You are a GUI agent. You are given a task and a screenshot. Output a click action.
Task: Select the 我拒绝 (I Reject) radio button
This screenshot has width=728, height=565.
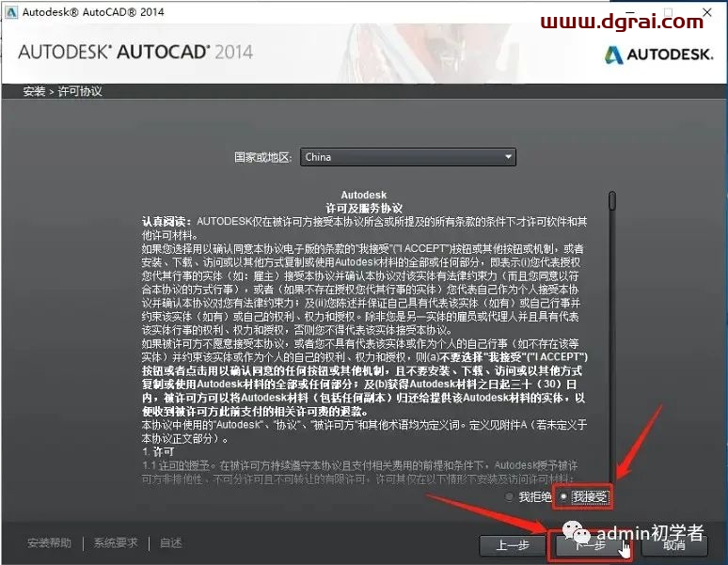[x=510, y=496]
